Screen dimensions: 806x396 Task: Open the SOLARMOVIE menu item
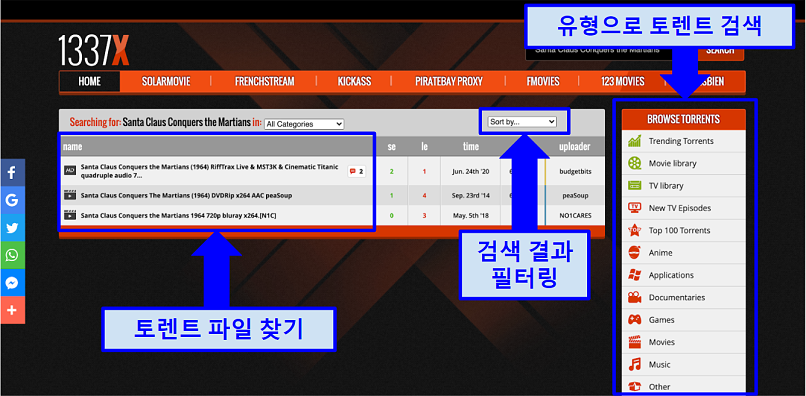click(x=166, y=81)
